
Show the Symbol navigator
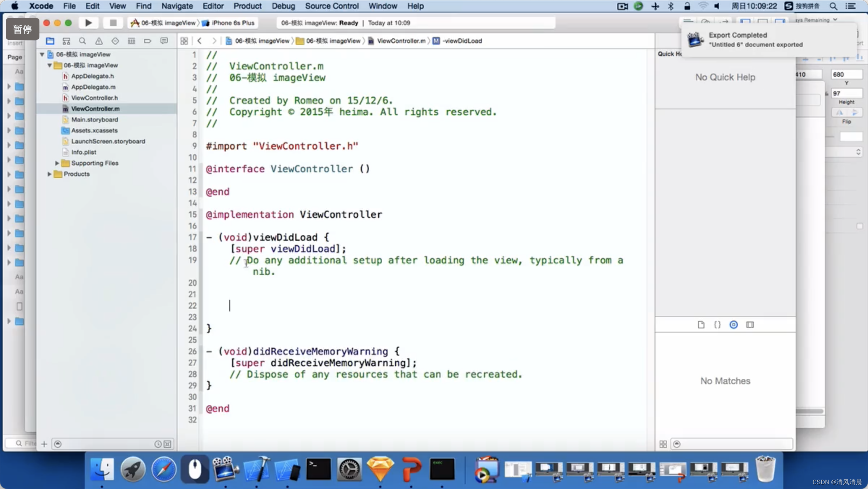pos(66,41)
